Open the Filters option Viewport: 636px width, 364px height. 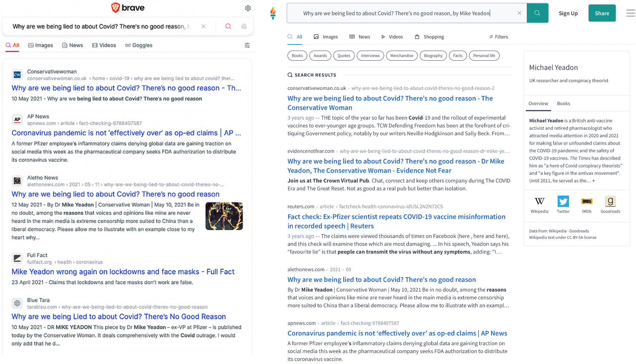499,37
